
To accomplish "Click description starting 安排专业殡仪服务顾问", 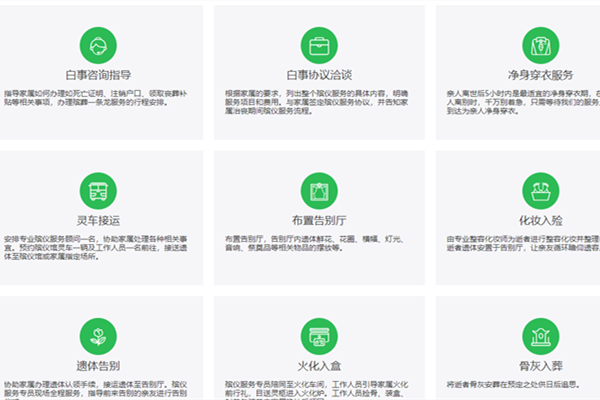I will click(x=96, y=248).
